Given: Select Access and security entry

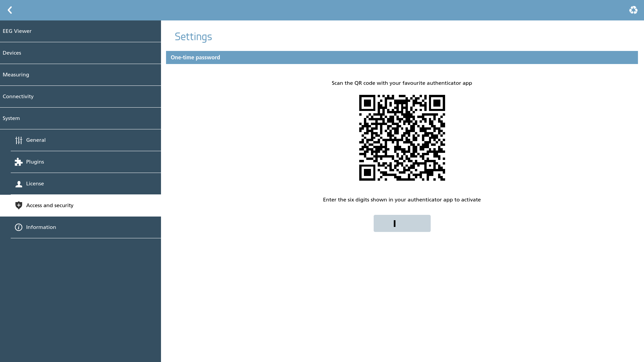Looking at the screenshot, I should (80, 205).
